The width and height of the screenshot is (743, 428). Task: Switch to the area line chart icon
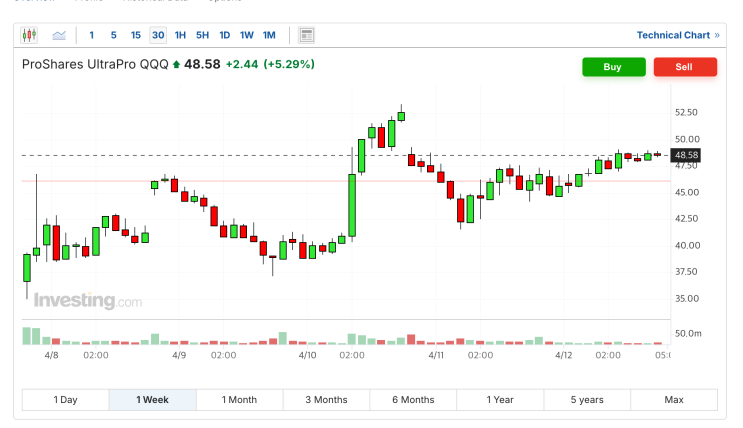click(59, 35)
